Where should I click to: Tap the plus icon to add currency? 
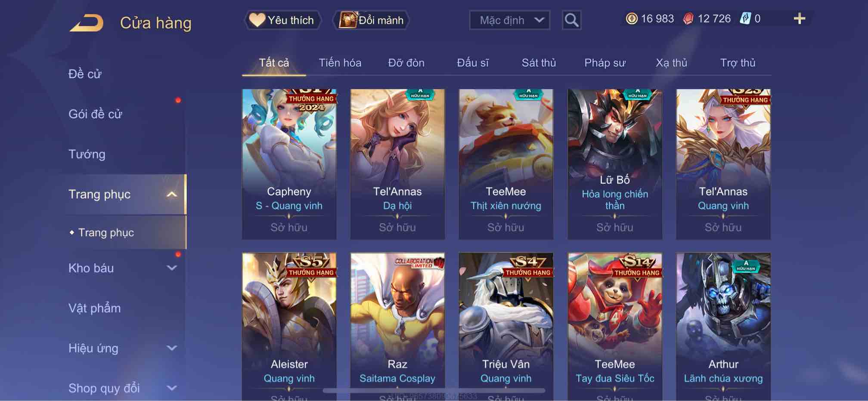click(799, 19)
